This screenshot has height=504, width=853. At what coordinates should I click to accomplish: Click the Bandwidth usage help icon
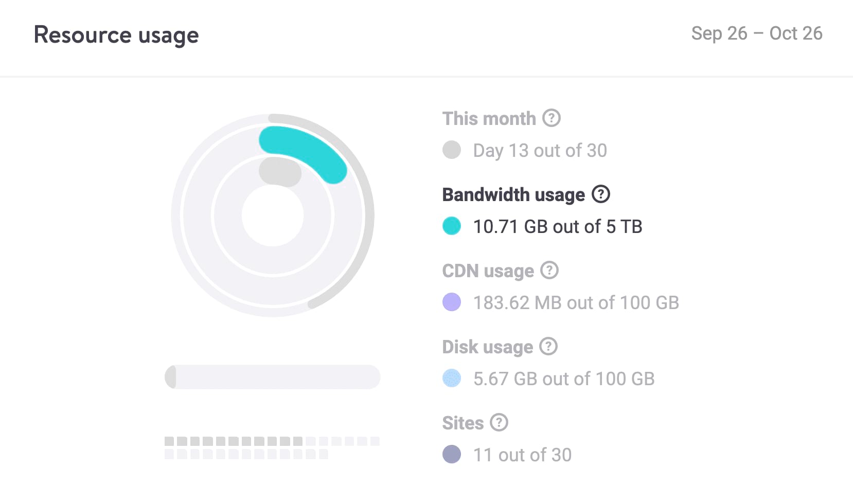click(601, 194)
